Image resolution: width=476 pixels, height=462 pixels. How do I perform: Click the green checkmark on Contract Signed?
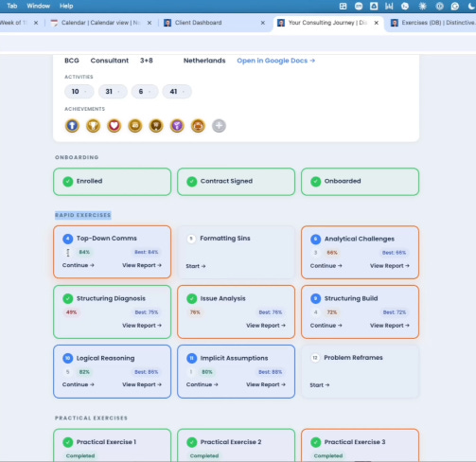point(191,182)
